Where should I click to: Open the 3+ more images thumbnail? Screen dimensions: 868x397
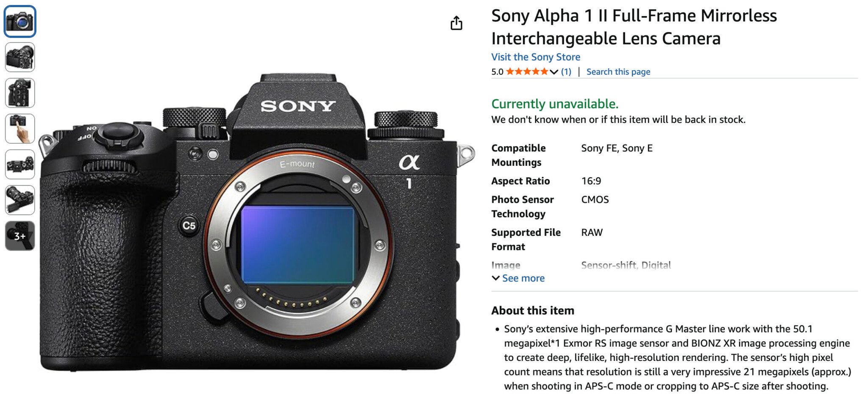tap(20, 236)
